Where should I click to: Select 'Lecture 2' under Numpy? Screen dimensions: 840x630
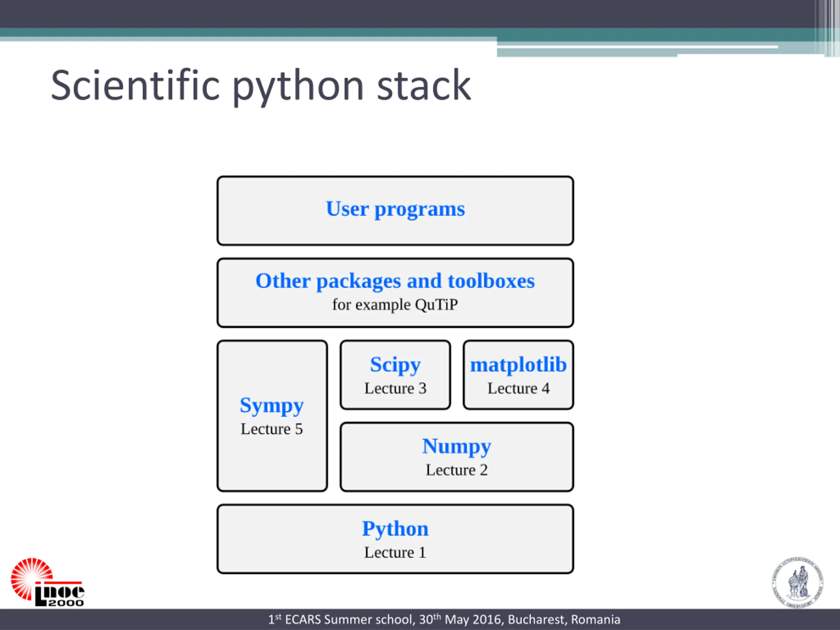pos(457,470)
